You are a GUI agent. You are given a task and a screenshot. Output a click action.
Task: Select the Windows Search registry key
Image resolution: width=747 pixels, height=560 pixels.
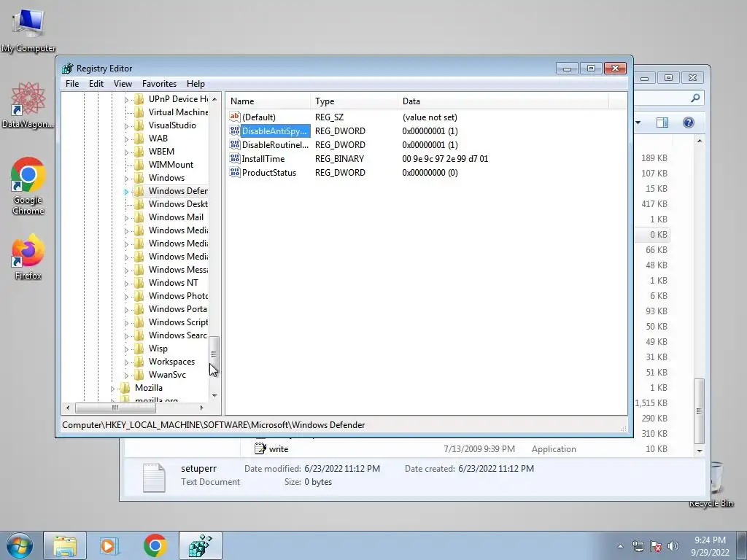[x=178, y=335]
